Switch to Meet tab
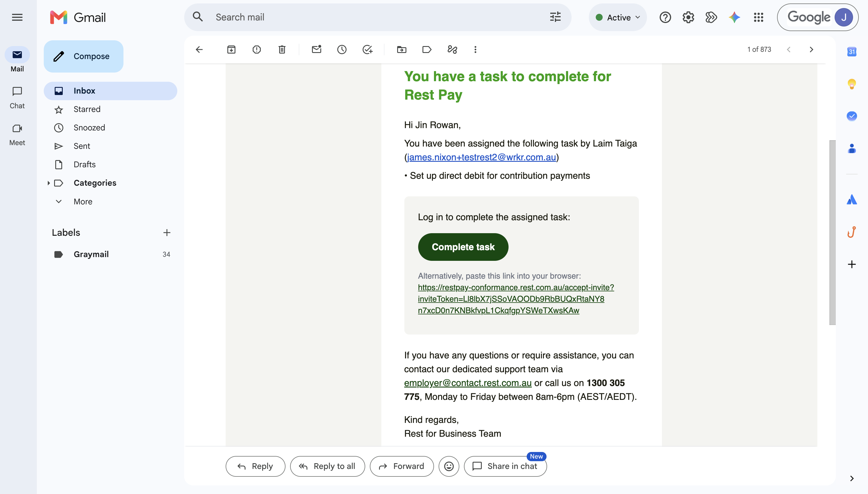Screen dimensions: 868x494 (x=17, y=134)
